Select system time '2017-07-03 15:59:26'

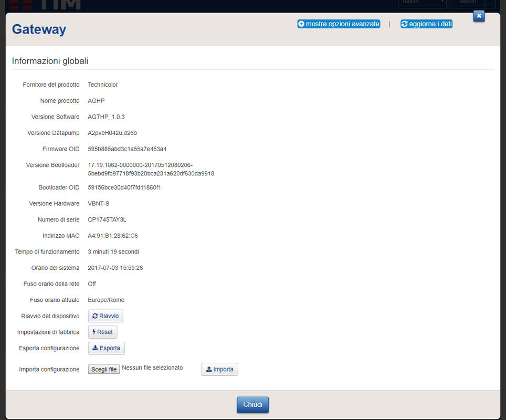click(x=115, y=268)
